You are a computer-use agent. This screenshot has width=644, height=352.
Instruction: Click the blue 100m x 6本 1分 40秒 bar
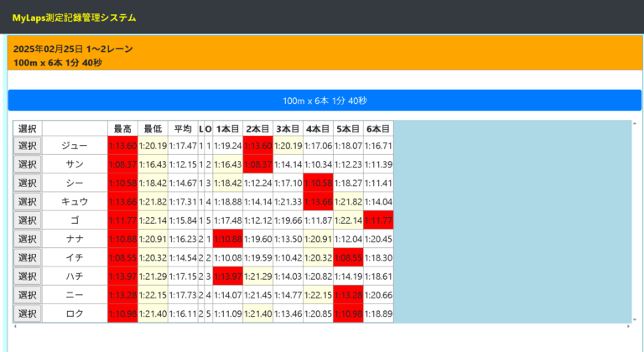click(325, 101)
